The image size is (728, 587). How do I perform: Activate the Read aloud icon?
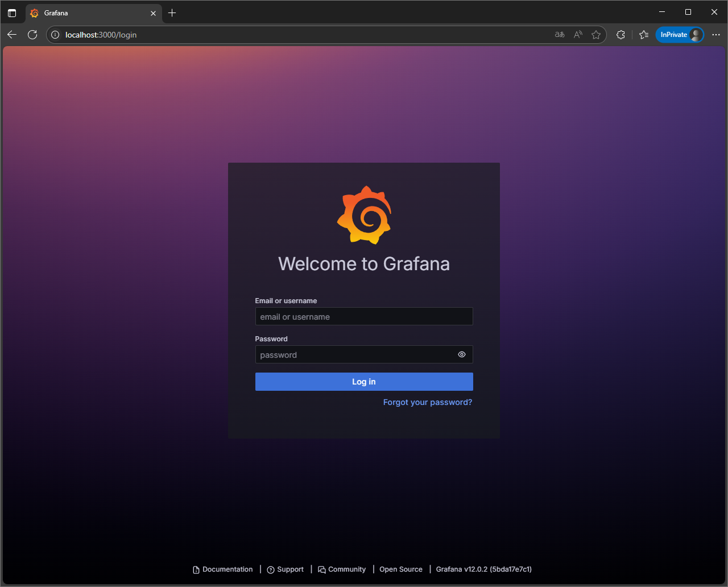[x=578, y=35]
